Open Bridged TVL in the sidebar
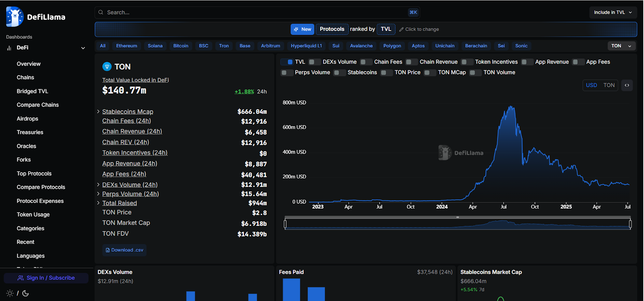 (32, 91)
